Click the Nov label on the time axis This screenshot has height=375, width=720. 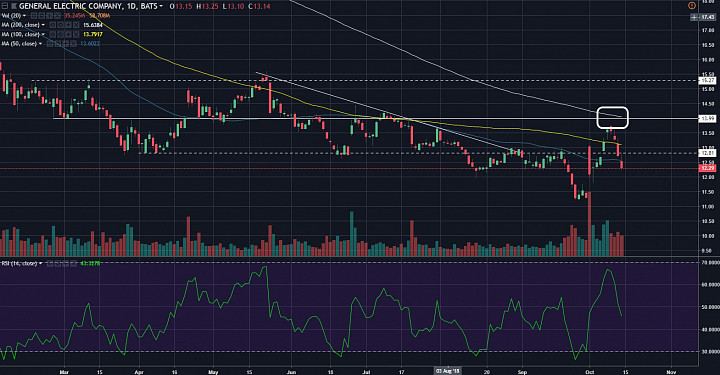pyautogui.click(x=671, y=371)
